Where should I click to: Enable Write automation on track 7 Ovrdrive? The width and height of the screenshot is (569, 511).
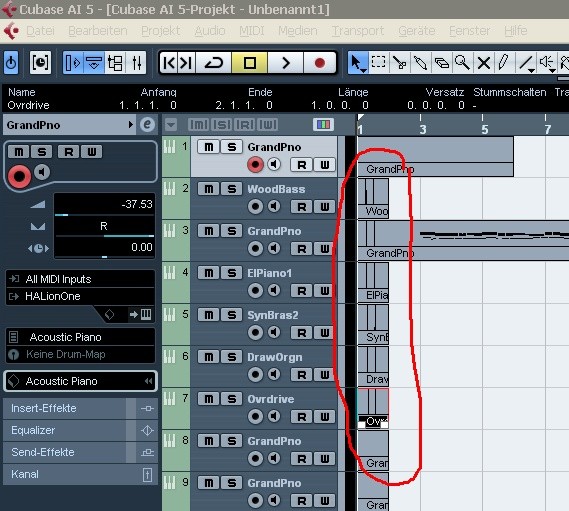[x=324, y=417]
